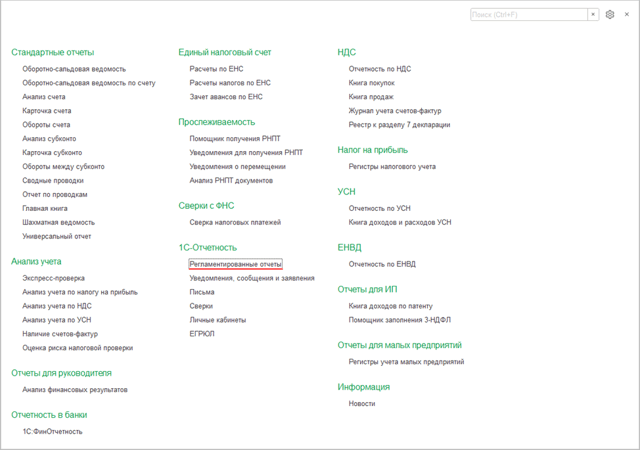The width and height of the screenshot is (640, 450).
Task: Open Анализ счета report
Action: pos(44,97)
